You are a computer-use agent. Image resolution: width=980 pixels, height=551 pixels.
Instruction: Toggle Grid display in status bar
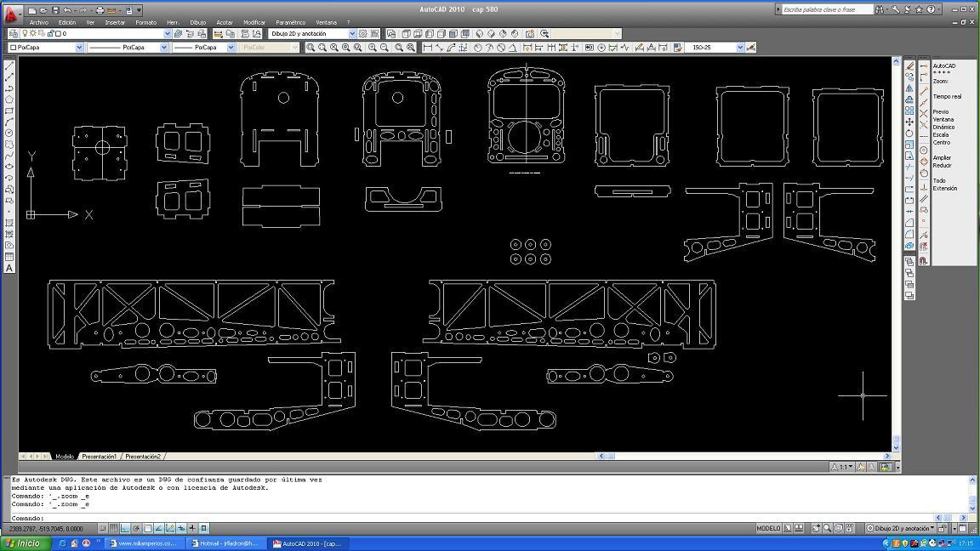point(113,528)
